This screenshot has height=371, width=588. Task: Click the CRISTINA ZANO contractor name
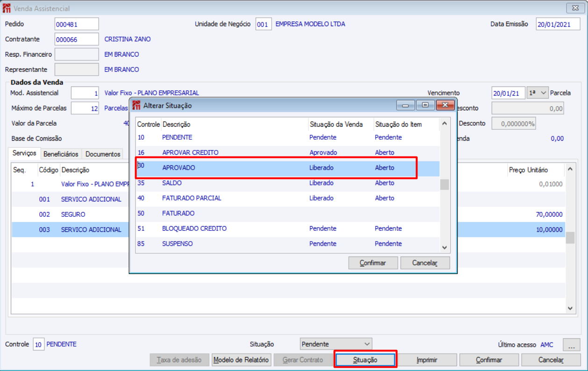point(128,39)
